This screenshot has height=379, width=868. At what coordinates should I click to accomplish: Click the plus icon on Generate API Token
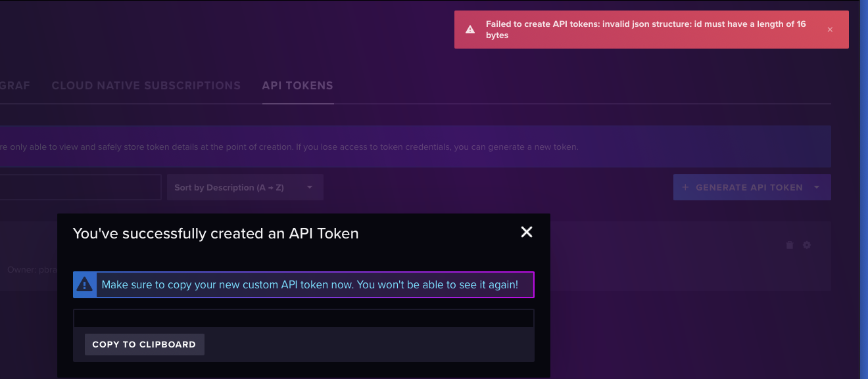[685, 187]
